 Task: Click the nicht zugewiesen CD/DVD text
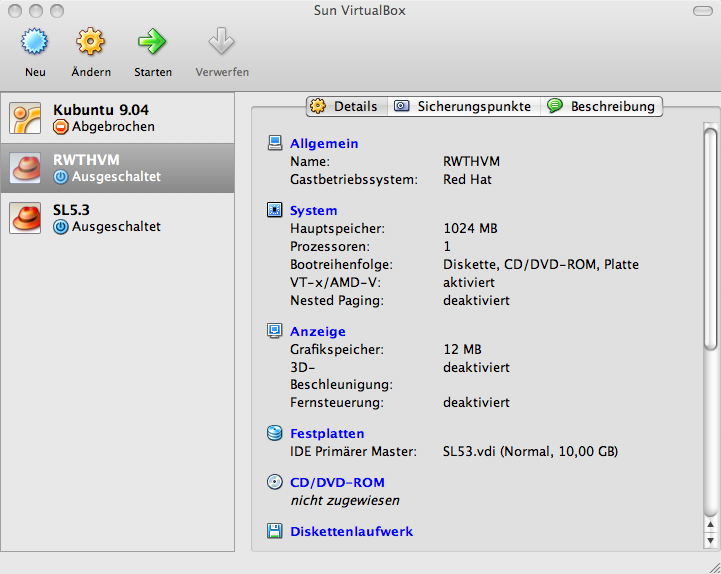tap(345, 500)
